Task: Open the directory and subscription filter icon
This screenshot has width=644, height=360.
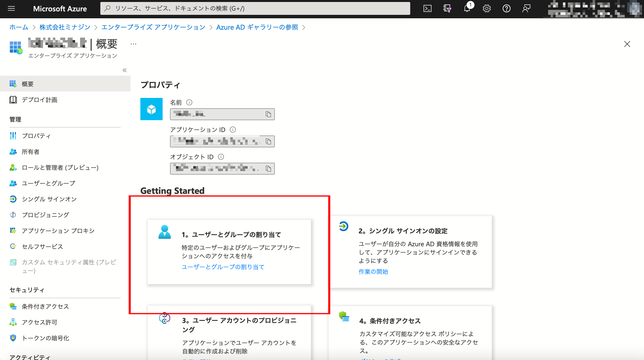Action: [x=447, y=9]
